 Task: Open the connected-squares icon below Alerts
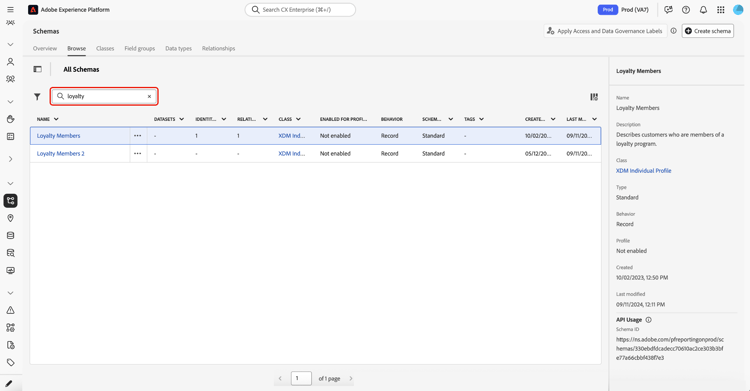click(10, 327)
